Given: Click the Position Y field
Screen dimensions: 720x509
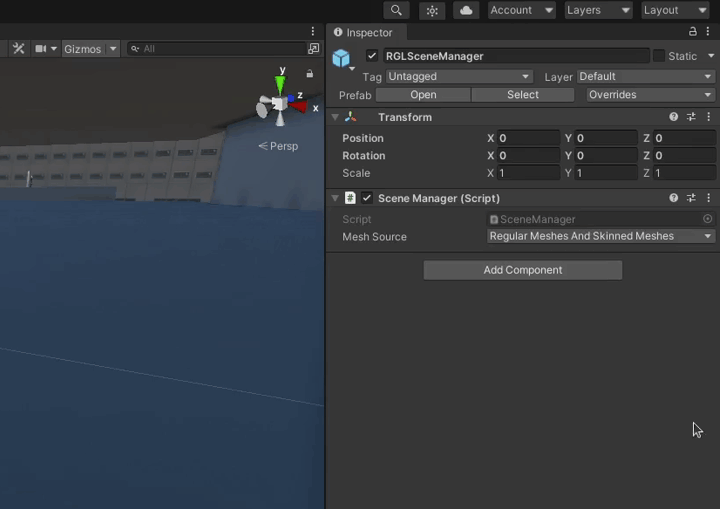Looking at the screenshot, I should coord(606,138).
